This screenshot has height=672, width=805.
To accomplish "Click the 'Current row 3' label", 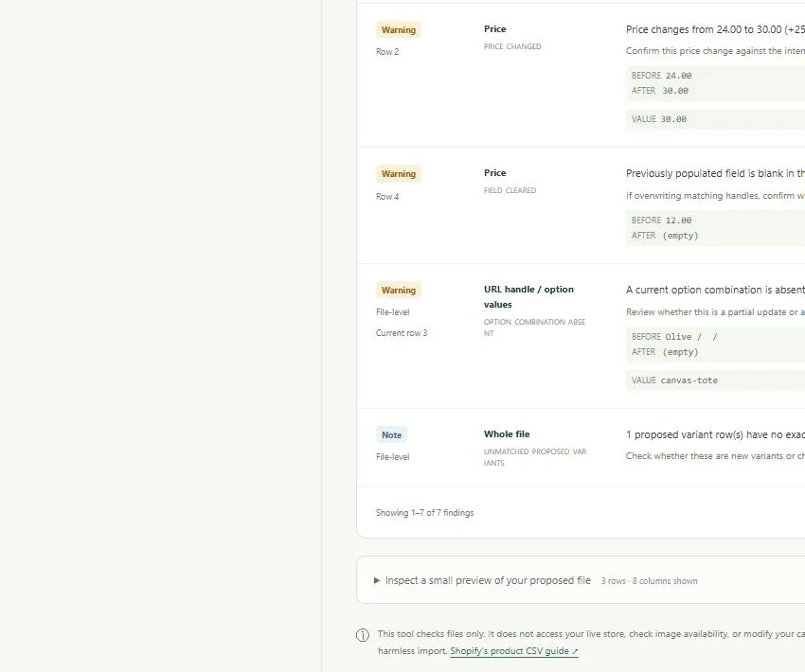I will pyautogui.click(x=402, y=333).
